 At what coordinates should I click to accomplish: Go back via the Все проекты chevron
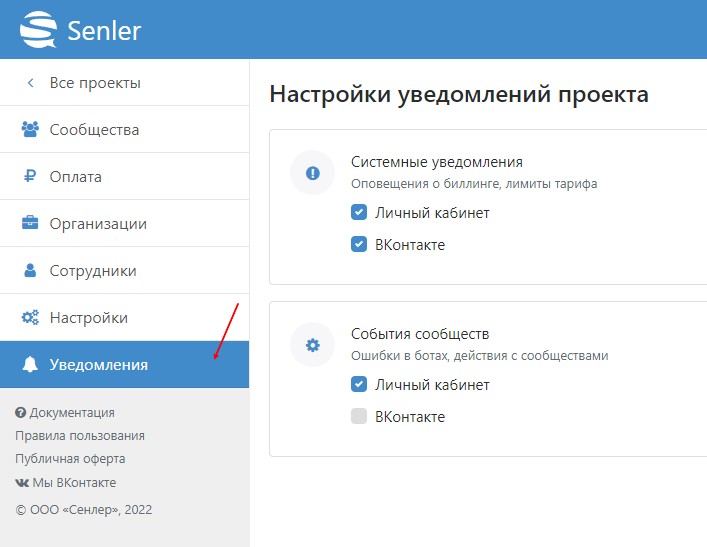tap(30, 83)
